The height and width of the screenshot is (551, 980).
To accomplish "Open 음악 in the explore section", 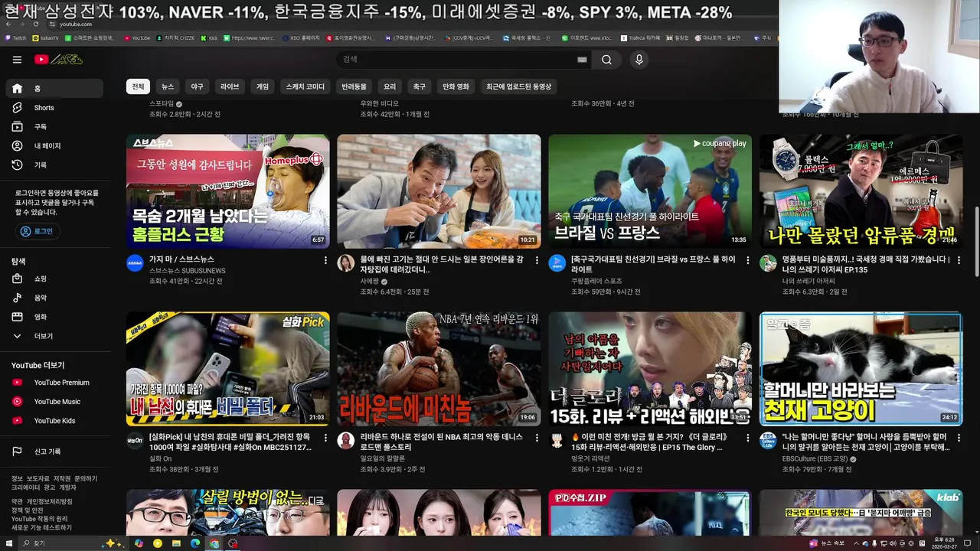I will pyautogui.click(x=54, y=298).
